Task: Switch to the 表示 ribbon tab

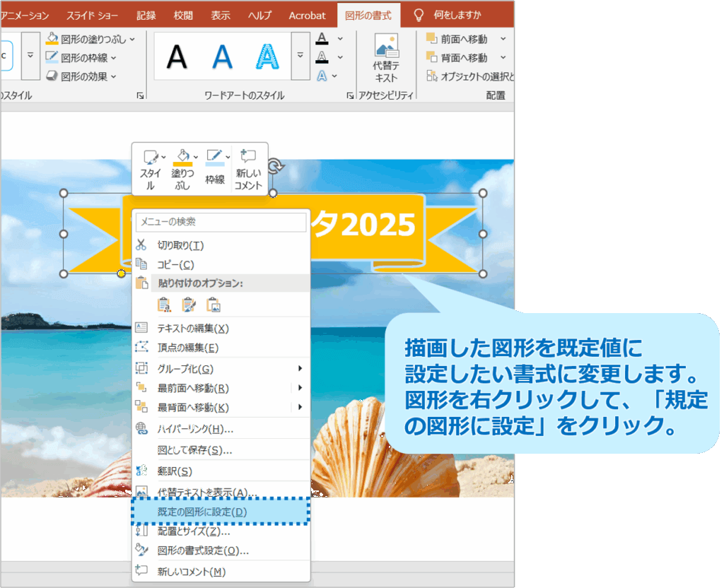Action: pyautogui.click(x=218, y=13)
